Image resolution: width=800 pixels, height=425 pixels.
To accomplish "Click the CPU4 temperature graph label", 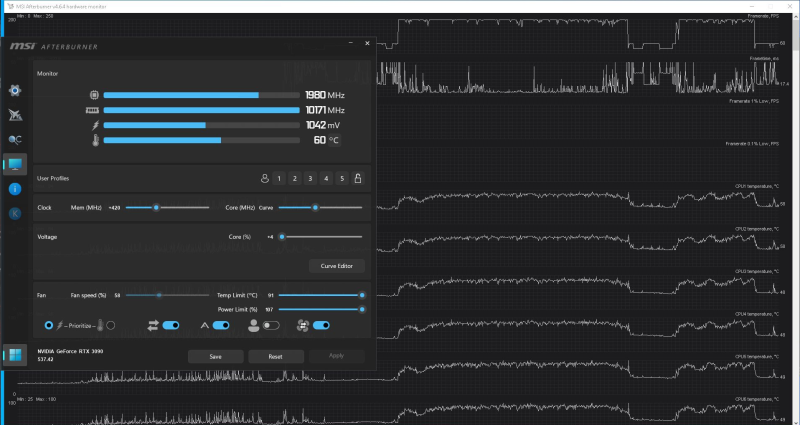I will coord(757,314).
